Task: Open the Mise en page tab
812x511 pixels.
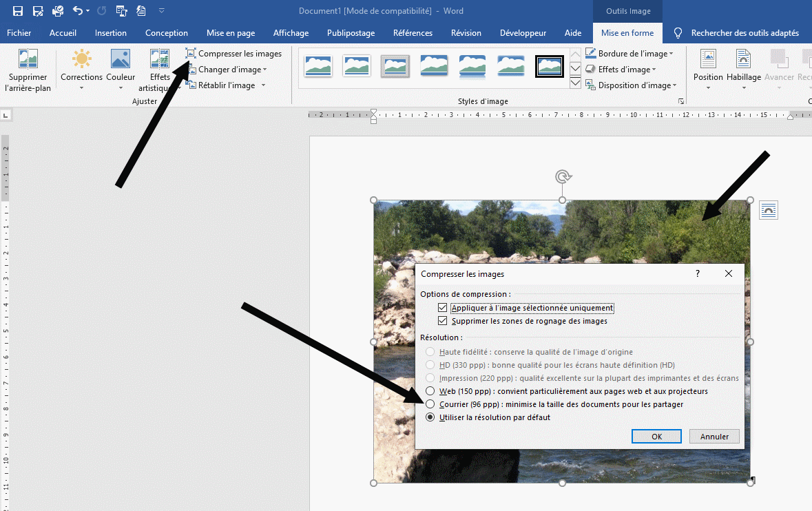Action: (x=231, y=33)
